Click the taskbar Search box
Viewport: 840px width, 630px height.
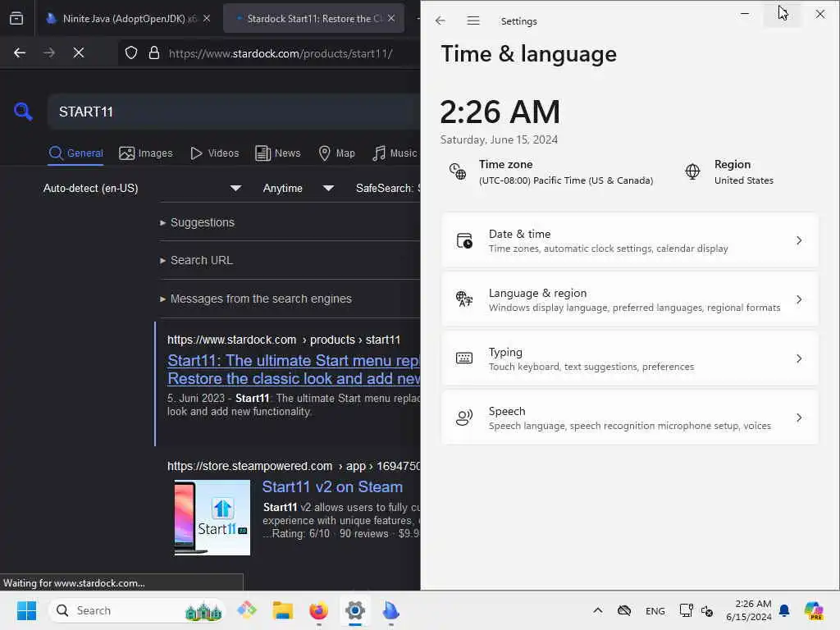click(137, 610)
